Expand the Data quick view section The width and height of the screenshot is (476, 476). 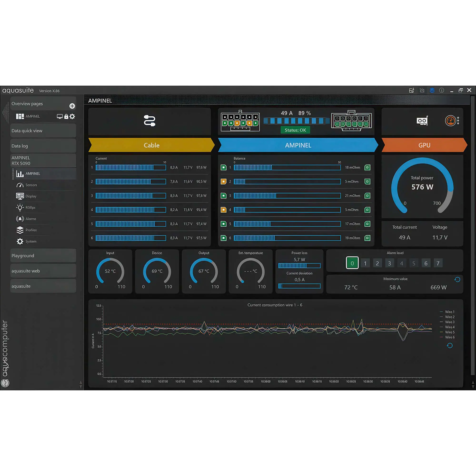43,131
